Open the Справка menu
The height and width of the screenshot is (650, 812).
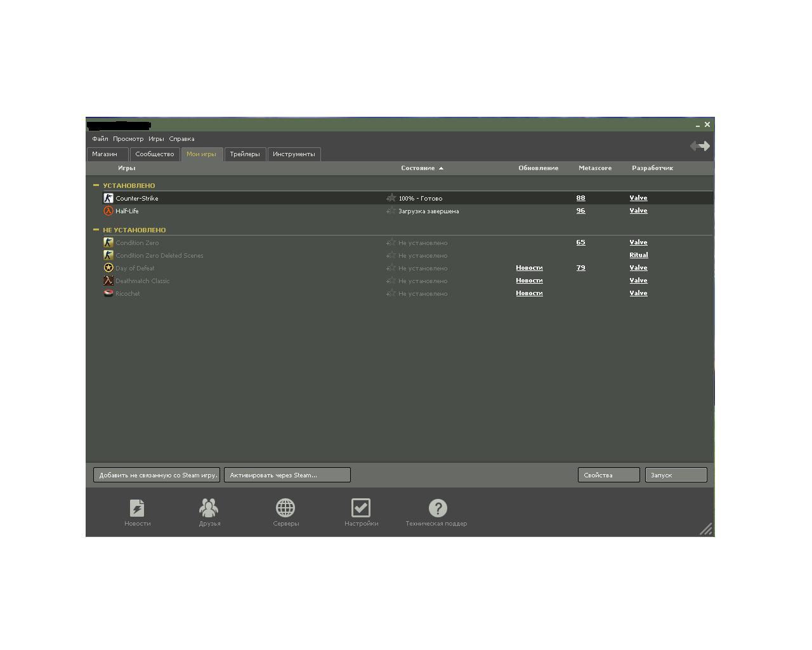(181, 138)
